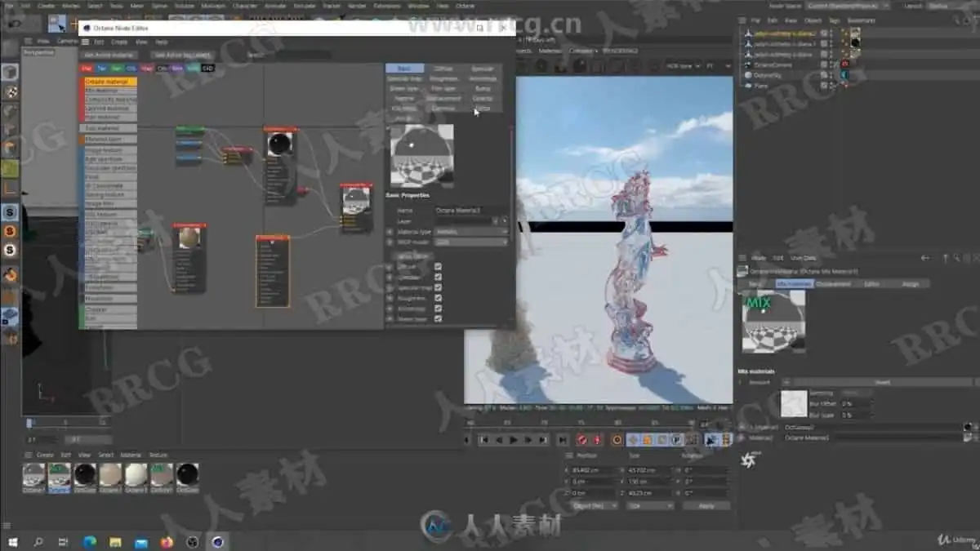Click the Name field in Basic Properties

pos(471,211)
